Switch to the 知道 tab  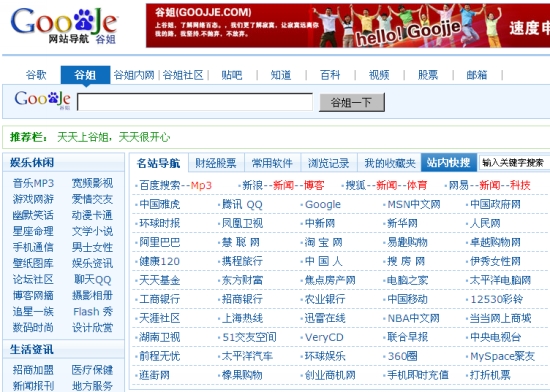pos(281,75)
